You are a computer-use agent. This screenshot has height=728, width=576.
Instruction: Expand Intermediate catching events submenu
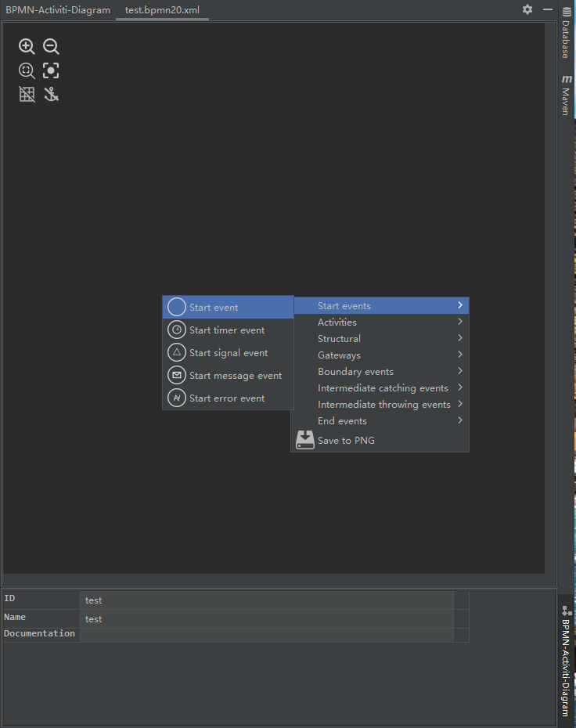[380, 388]
